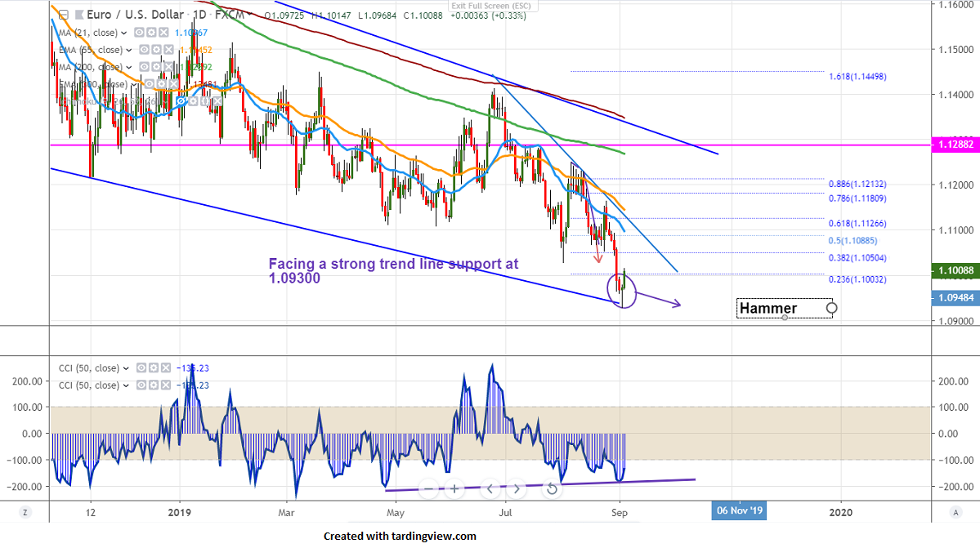Viewport: 980px width, 548px height.
Task: Open first CCI (50, close) settings
Action: coord(154,368)
